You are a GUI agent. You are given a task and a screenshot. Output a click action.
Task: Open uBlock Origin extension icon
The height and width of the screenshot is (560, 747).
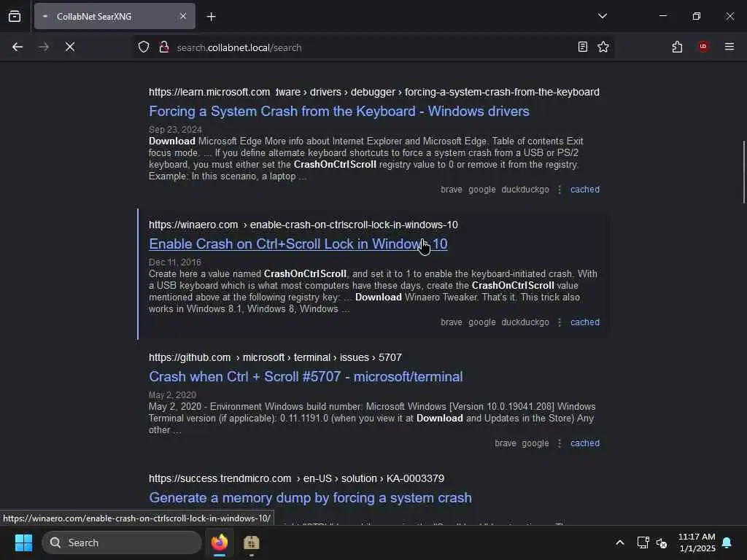(x=703, y=47)
